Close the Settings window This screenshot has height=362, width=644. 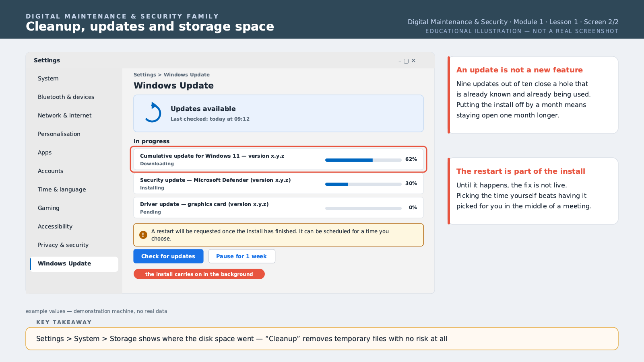(413, 61)
